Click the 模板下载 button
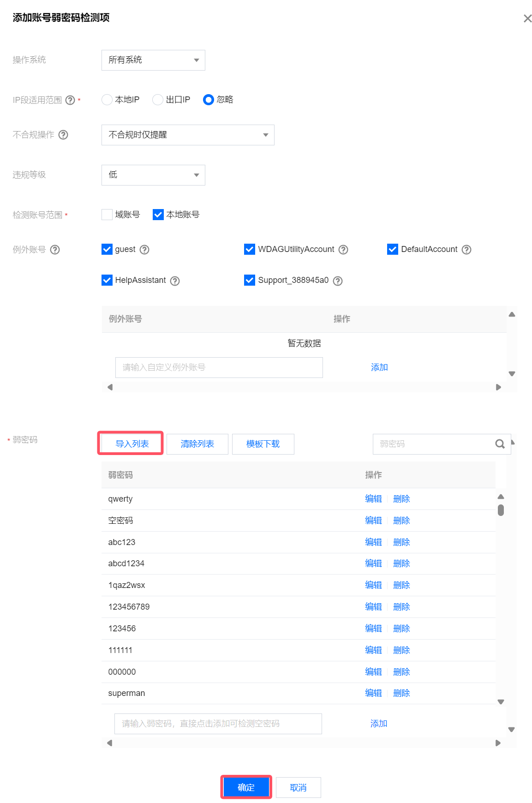The height and width of the screenshot is (803, 532). pos(263,444)
